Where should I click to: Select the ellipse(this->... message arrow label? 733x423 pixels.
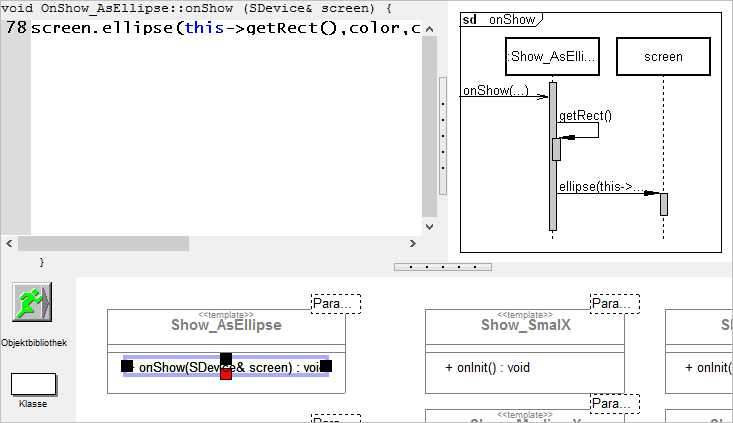point(601,187)
